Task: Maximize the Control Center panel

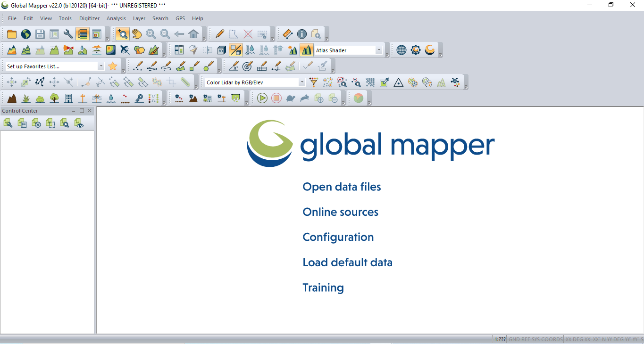Action: pos(82,111)
